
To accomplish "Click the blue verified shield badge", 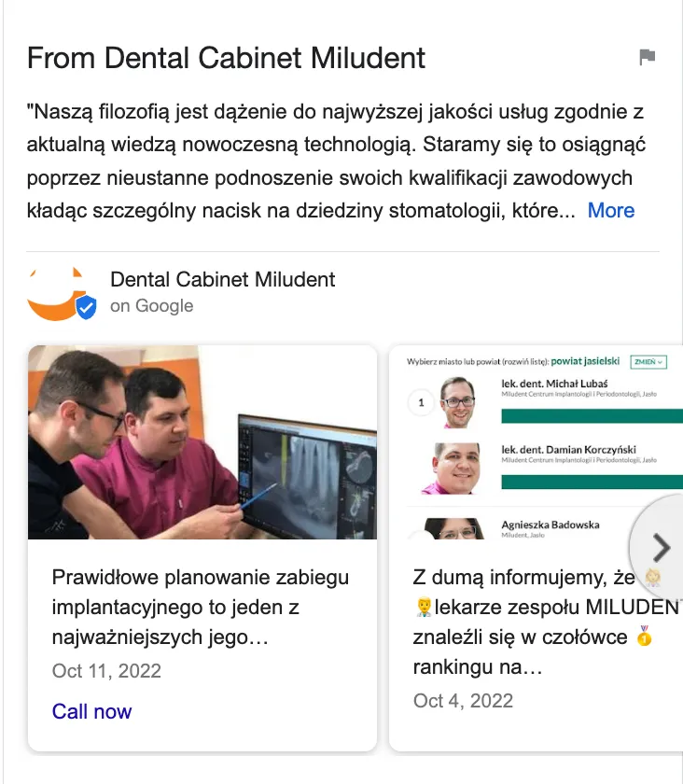I will 87,307.
